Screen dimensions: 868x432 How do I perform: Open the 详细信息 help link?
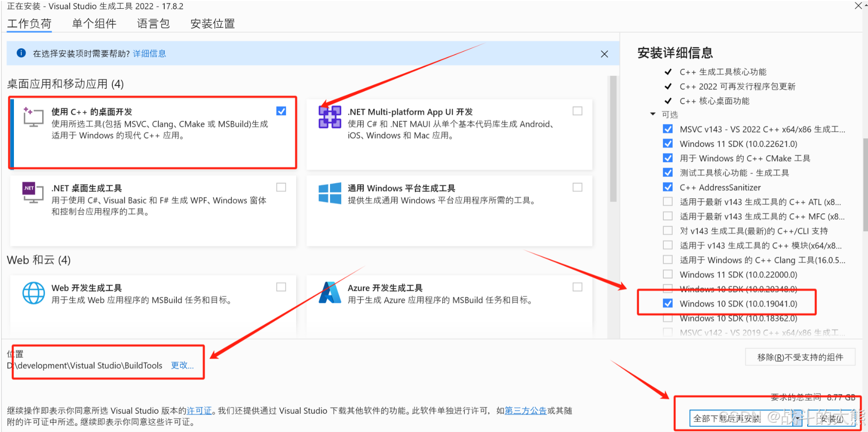click(149, 53)
